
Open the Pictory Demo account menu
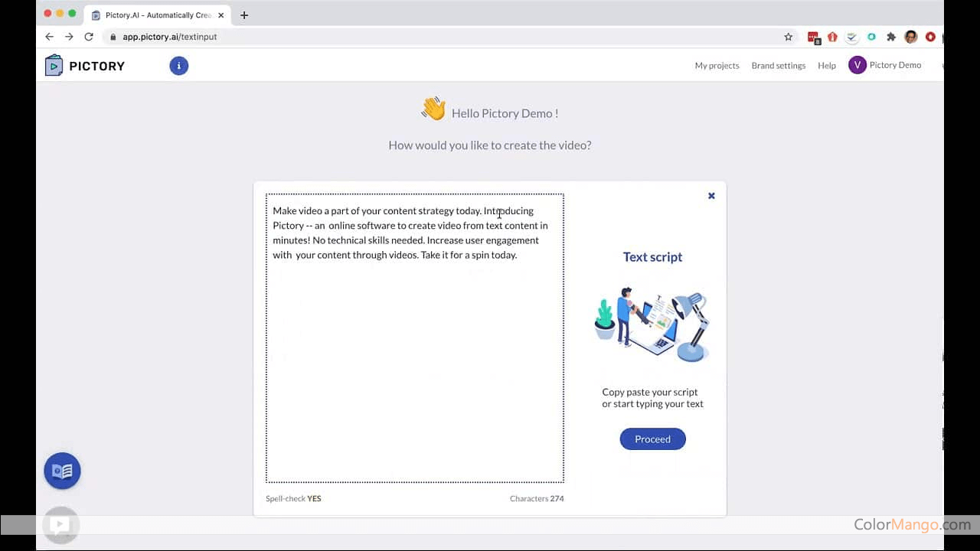[x=894, y=65]
